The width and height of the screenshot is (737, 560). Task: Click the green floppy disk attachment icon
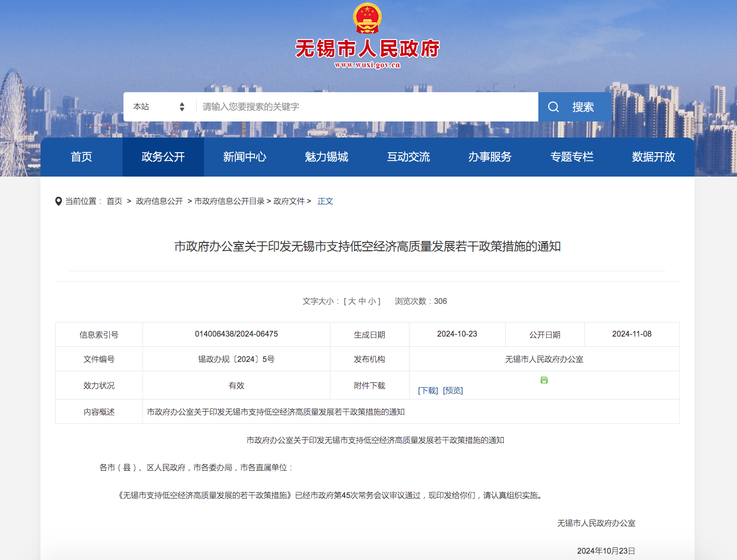[544, 380]
